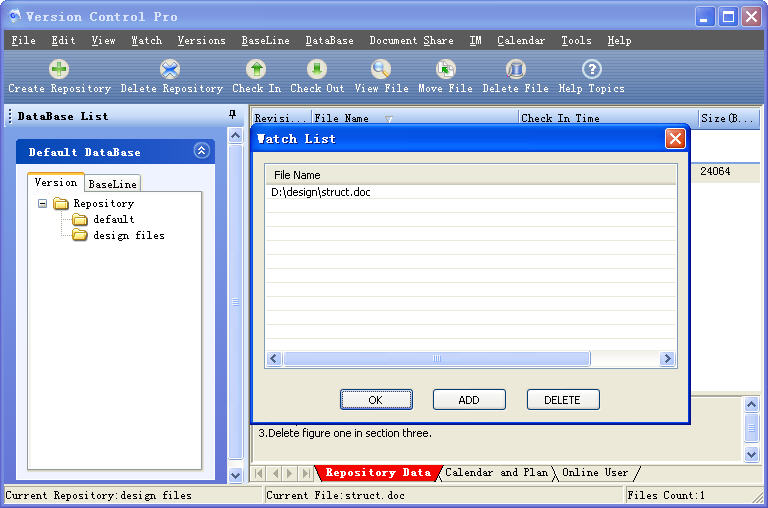Open the DataBase menu

coord(330,41)
